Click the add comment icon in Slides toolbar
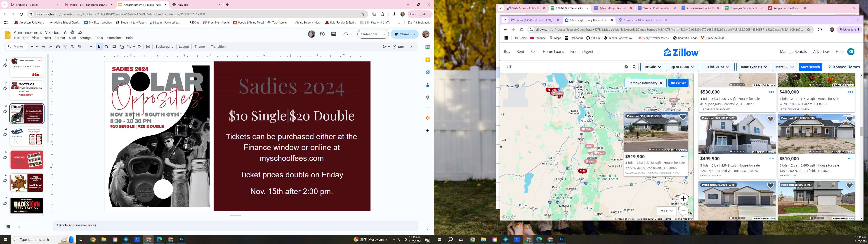This screenshot has height=244, width=868. click(x=148, y=47)
